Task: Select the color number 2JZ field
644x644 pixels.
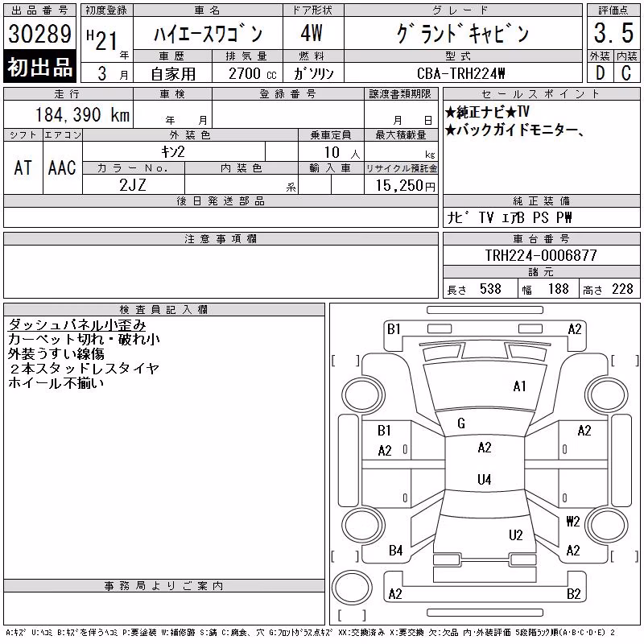Action: coord(133,185)
